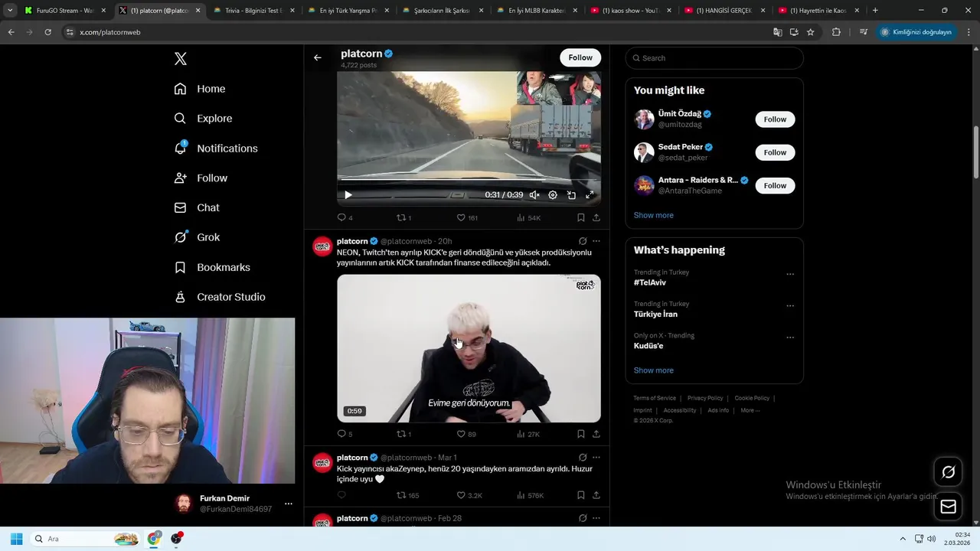
Task: Share the driving video post
Action: tap(596, 217)
